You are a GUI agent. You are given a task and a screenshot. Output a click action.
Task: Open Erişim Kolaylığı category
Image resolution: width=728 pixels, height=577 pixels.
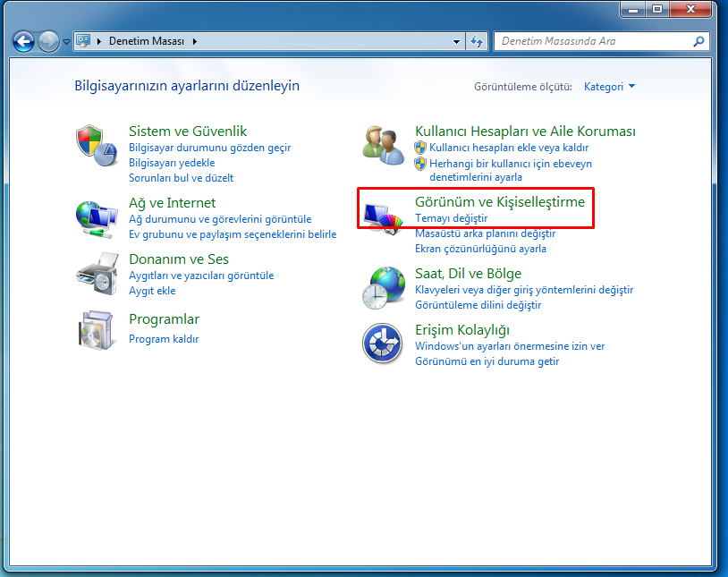(x=462, y=330)
